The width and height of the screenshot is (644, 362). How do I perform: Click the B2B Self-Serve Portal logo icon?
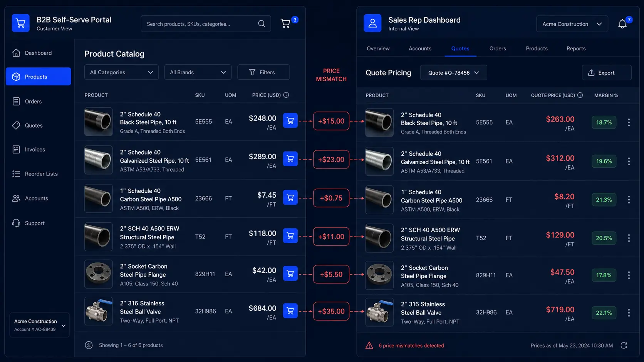21,23
